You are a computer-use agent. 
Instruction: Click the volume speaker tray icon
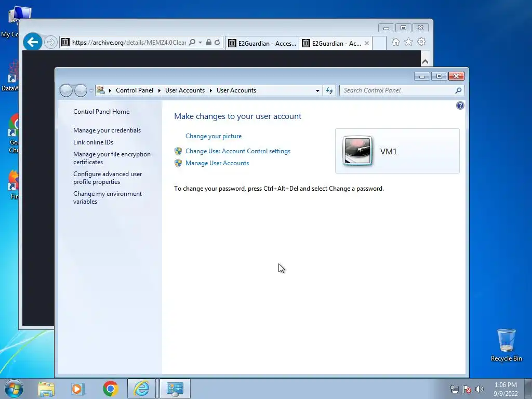click(480, 389)
